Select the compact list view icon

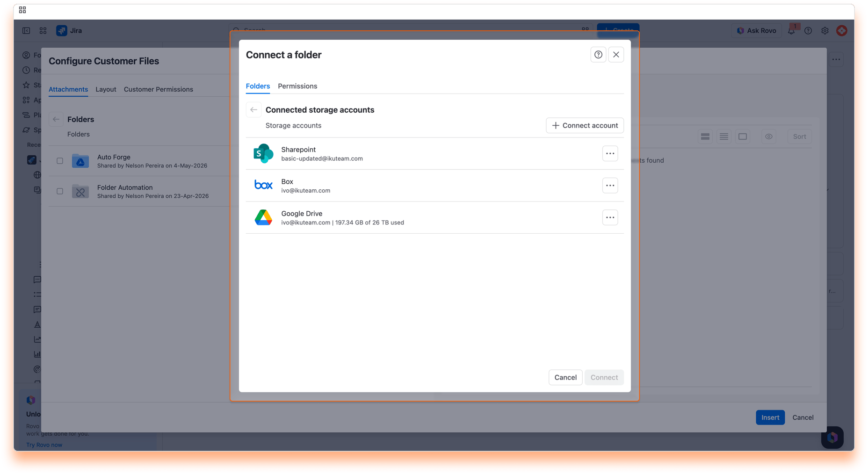pos(724,136)
